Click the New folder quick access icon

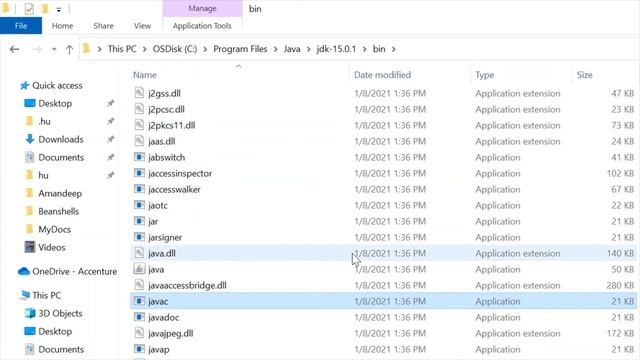click(x=45, y=9)
